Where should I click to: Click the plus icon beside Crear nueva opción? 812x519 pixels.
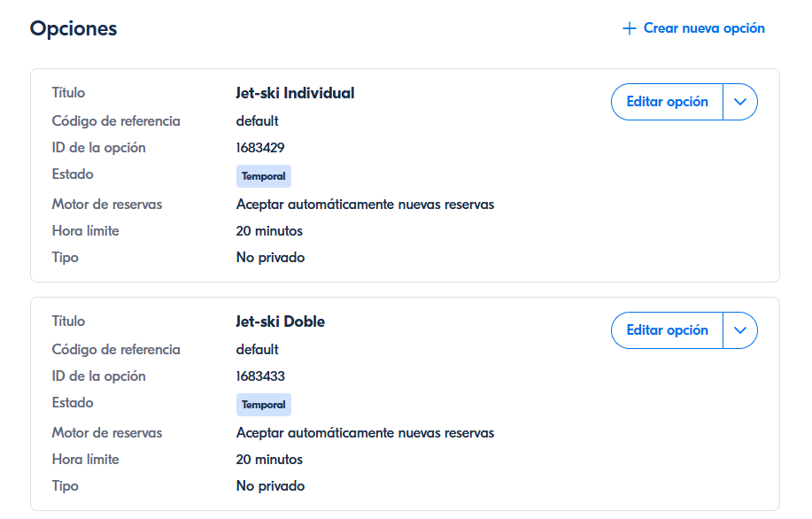(630, 28)
